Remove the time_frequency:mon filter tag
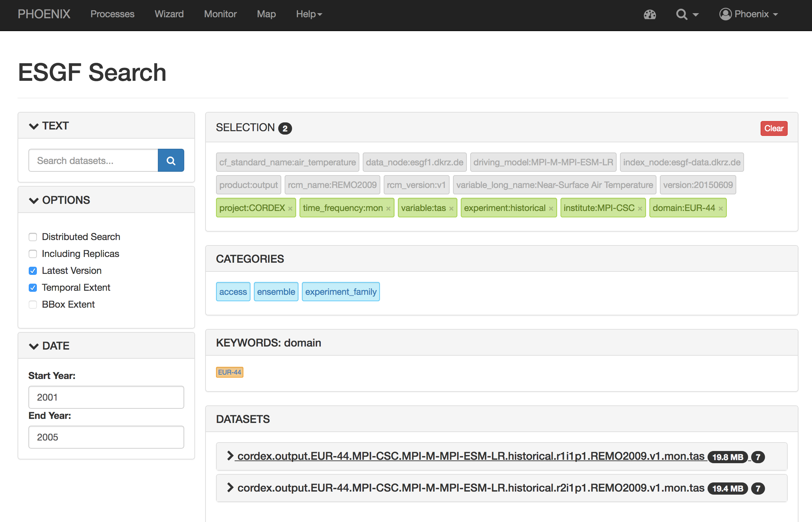Screen dimensions: 812x522 click(x=388, y=209)
